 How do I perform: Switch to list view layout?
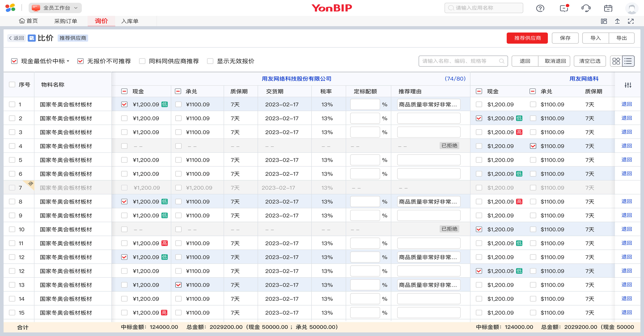628,61
